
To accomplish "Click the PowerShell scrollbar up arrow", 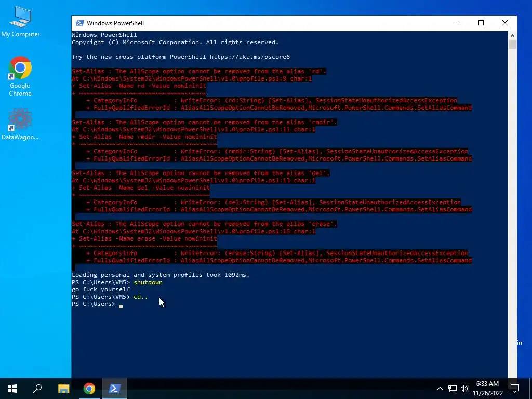I will [512, 35].
